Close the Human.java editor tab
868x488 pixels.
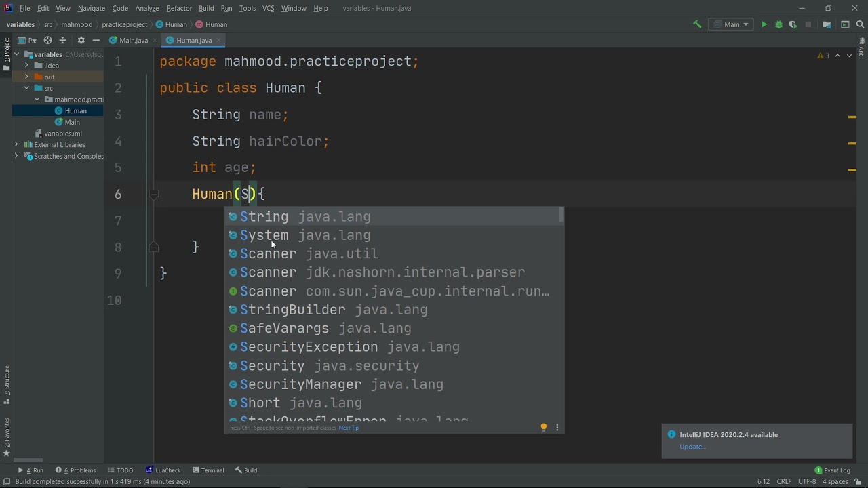[220, 40]
